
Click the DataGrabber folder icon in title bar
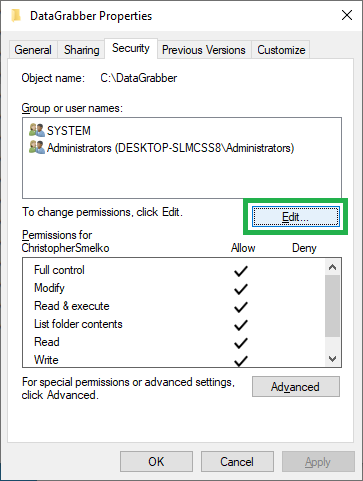pyautogui.click(x=16, y=15)
